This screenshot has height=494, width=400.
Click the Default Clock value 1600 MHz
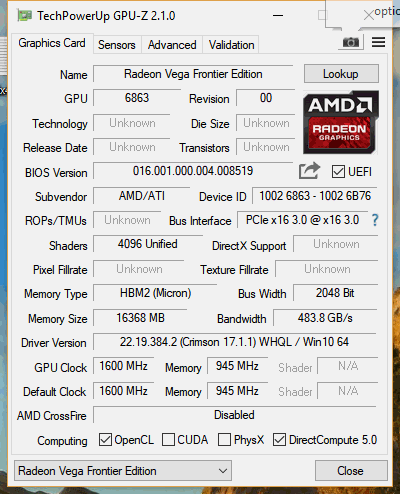pyautogui.click(x=124, y=390)
